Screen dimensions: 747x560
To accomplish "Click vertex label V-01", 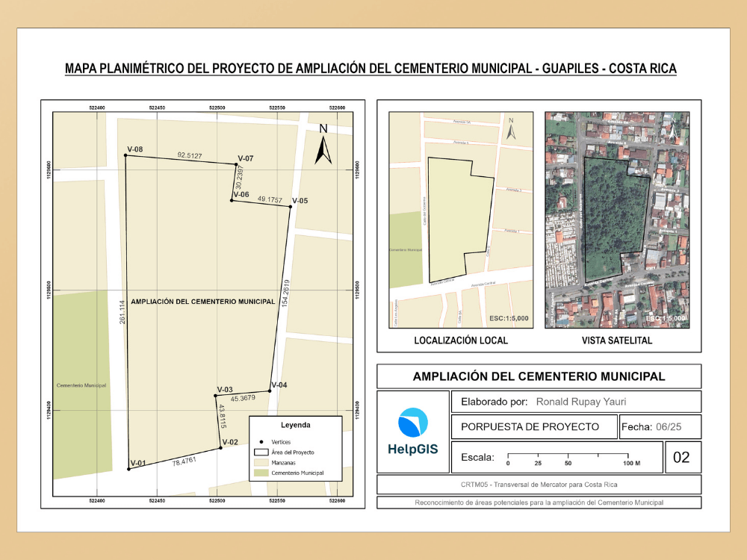I will click(138, 463).
